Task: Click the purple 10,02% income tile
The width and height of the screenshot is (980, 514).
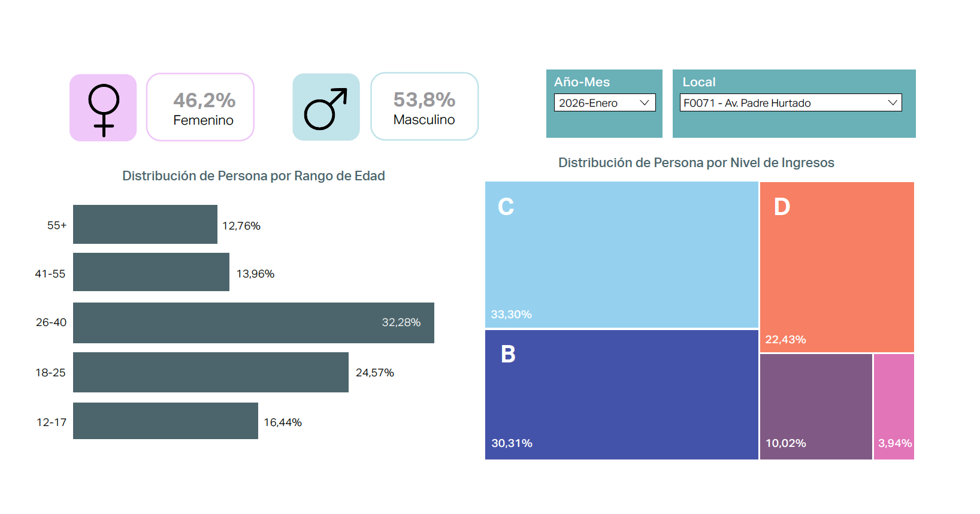Action: click(x=816, y=407)
